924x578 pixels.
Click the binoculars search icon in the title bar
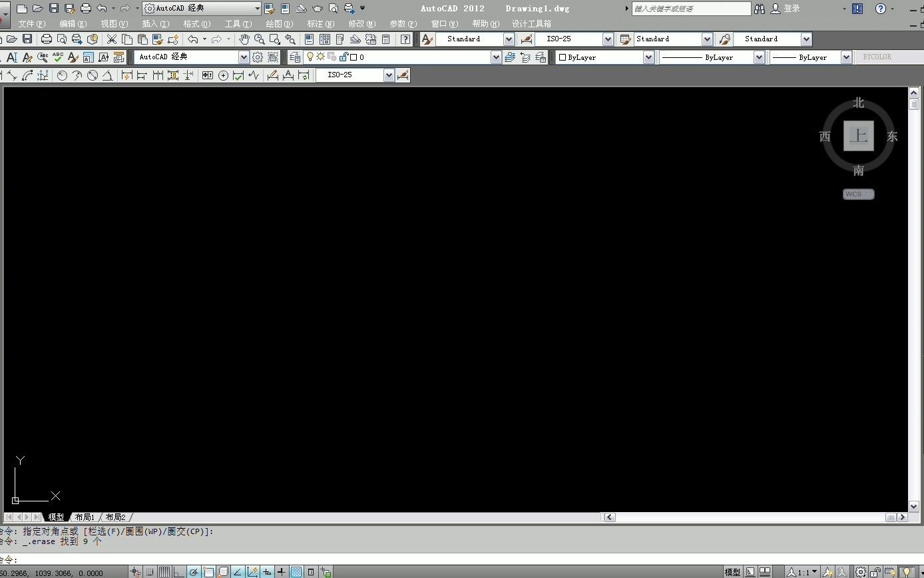coord(760,9)
